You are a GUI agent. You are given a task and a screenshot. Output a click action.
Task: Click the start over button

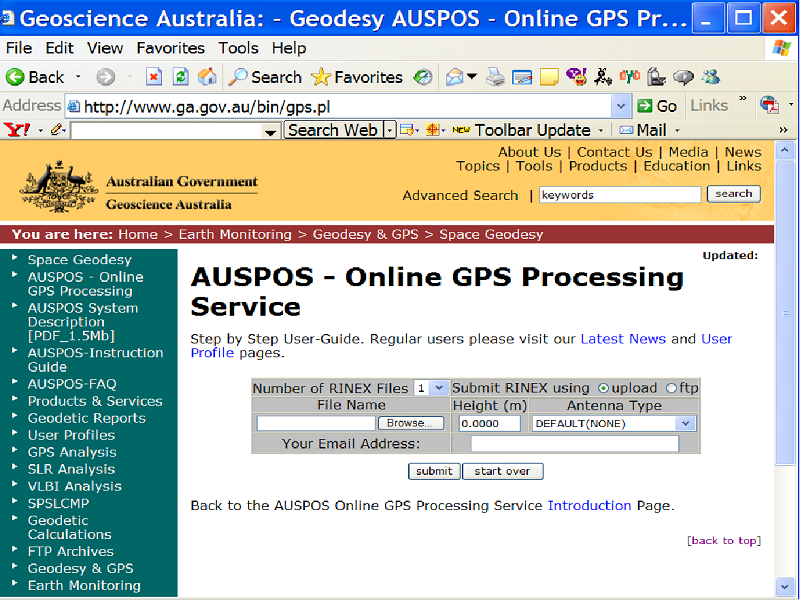503,471
